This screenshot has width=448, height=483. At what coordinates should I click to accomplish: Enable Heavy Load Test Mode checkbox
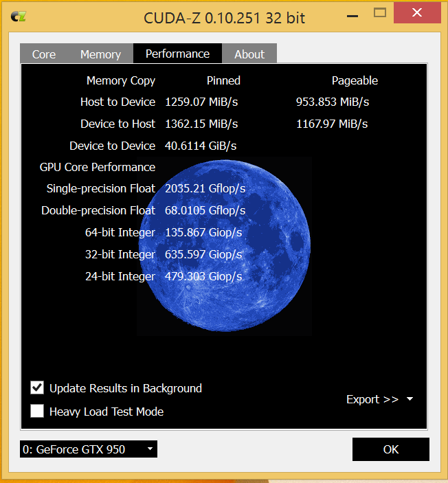pyautogui.click(x=37, y=411)
